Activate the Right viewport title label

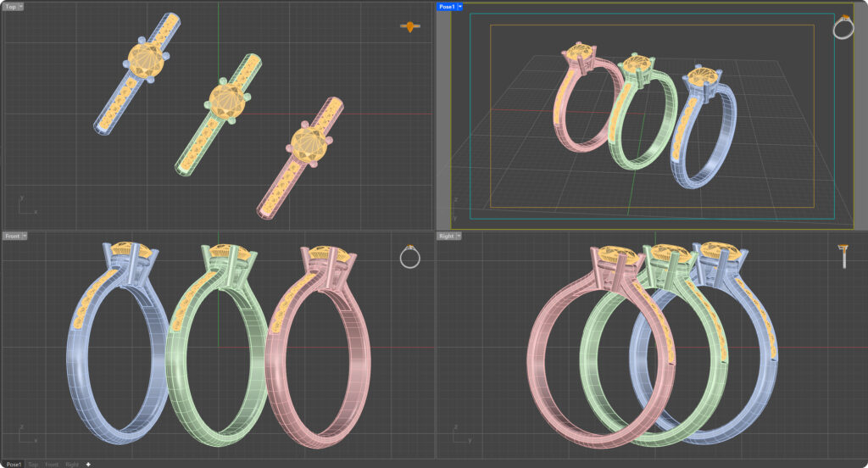pos(446,236)
